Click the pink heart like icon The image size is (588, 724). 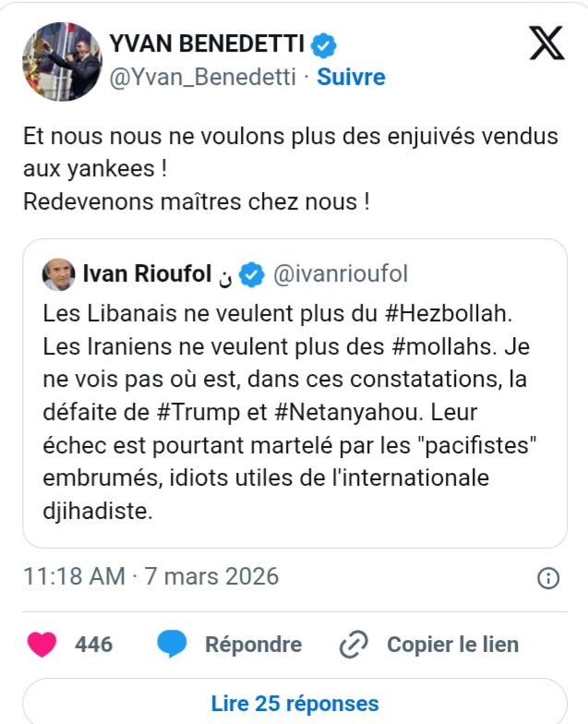(42, 644)
